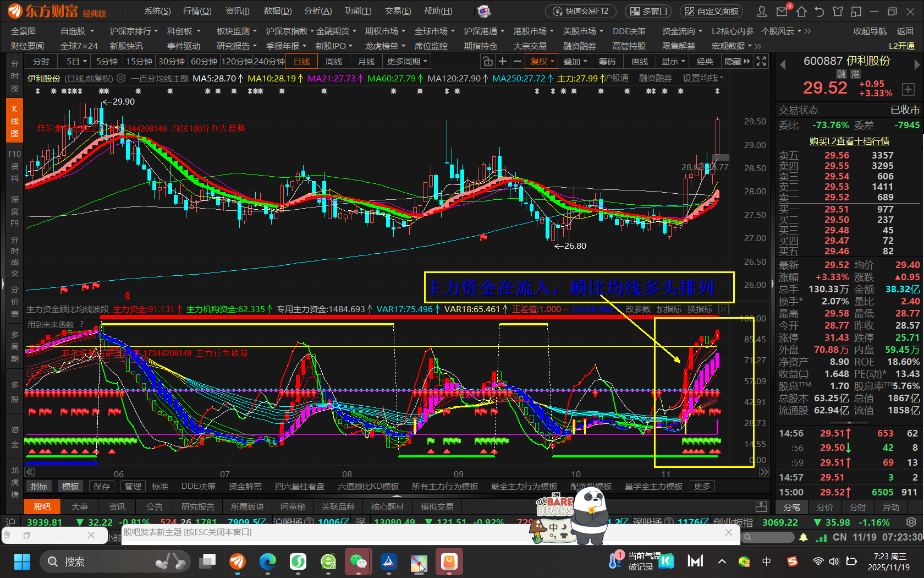The width and height of the screenshot is (924, 578).
Task: Add stock to watchlist with plus box
Action: click(908, 89)
